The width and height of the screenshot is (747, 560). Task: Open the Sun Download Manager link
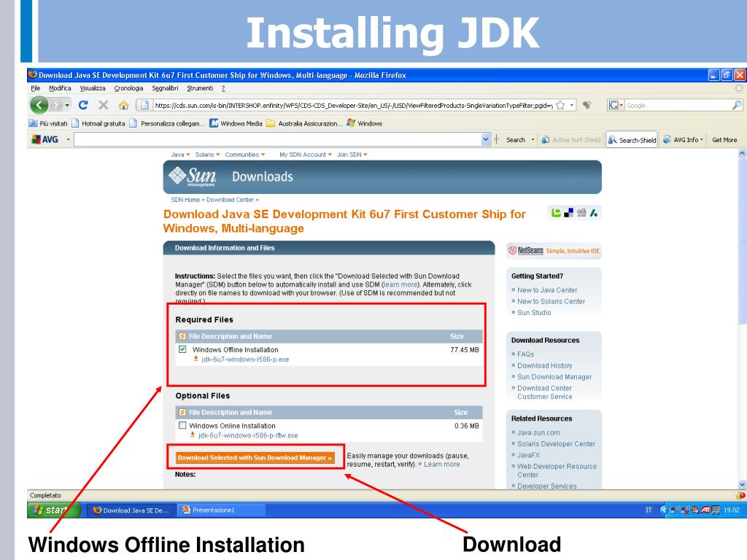click(554, 377)
